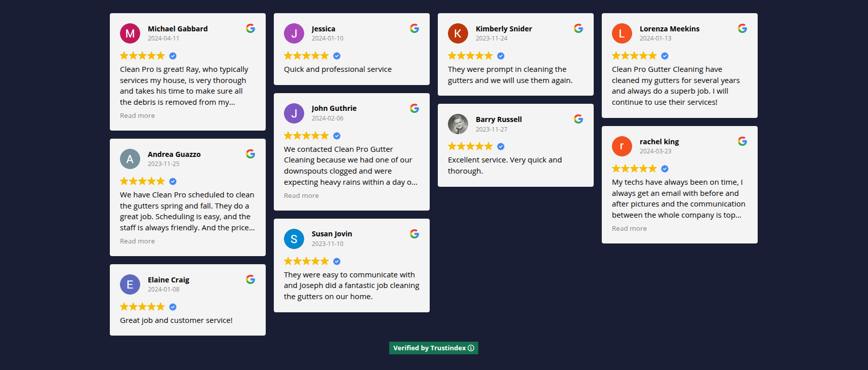Click verified badge on rachel king's review
Image resolution: width=868 pixels, height=370 pixels.
tap(665, 169)
